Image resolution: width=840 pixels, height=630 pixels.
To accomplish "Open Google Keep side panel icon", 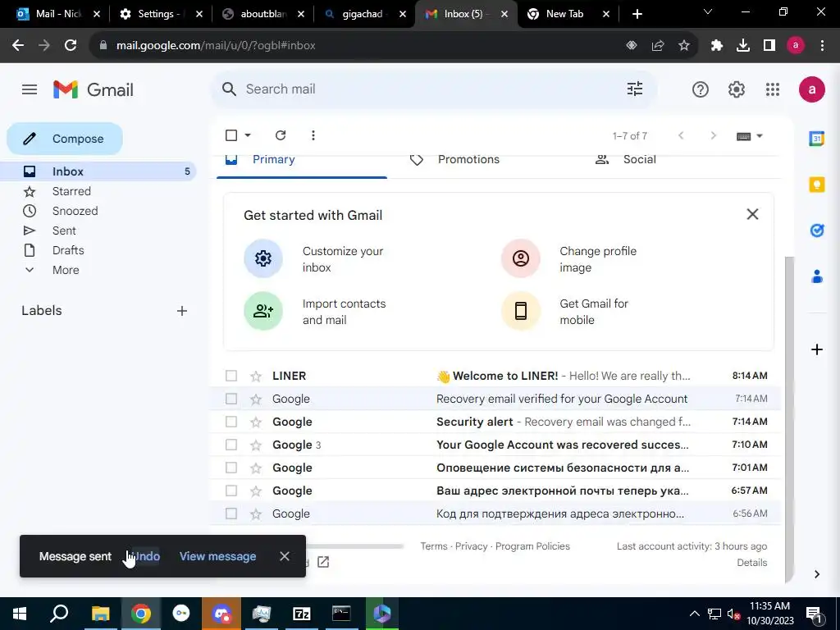I will [816, 185].
